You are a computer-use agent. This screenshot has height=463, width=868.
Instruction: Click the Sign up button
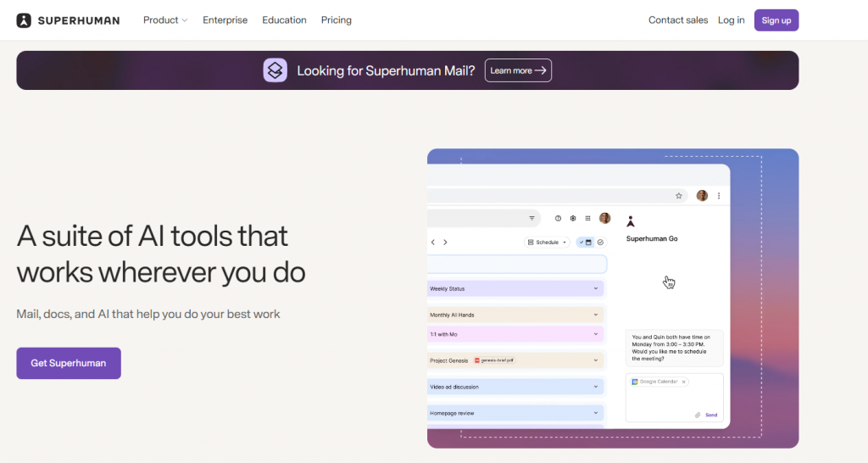click(x=776, y=20)
